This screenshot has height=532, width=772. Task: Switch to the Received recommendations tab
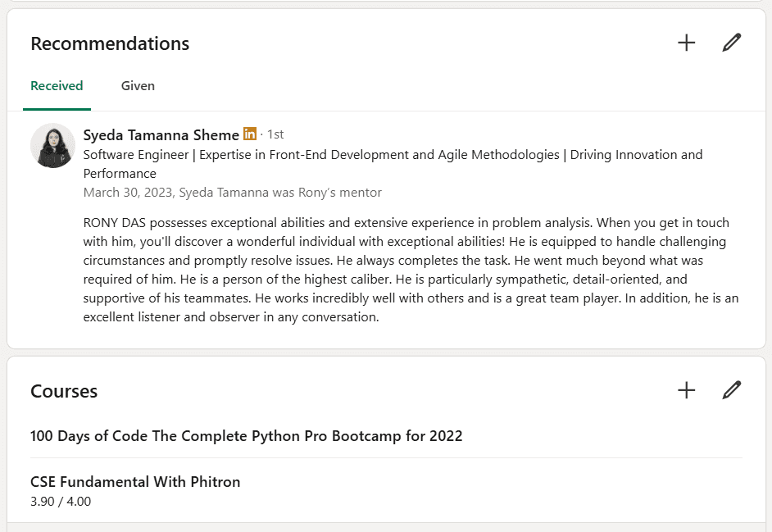57,86
